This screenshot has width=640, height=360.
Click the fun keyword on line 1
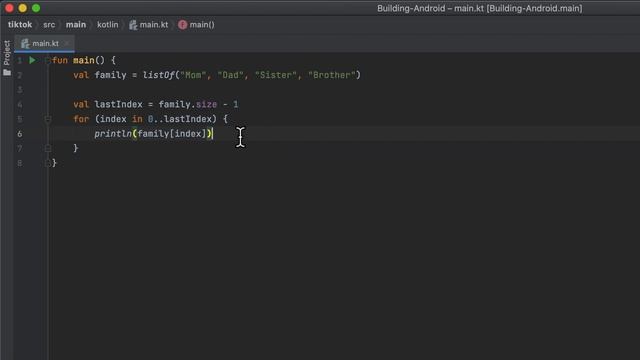click(60, 60)
